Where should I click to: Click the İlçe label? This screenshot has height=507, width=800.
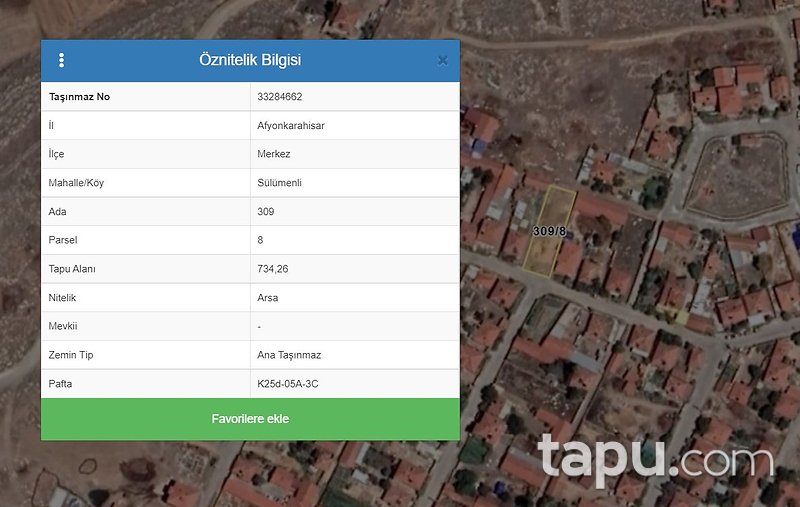coord(56,154)
